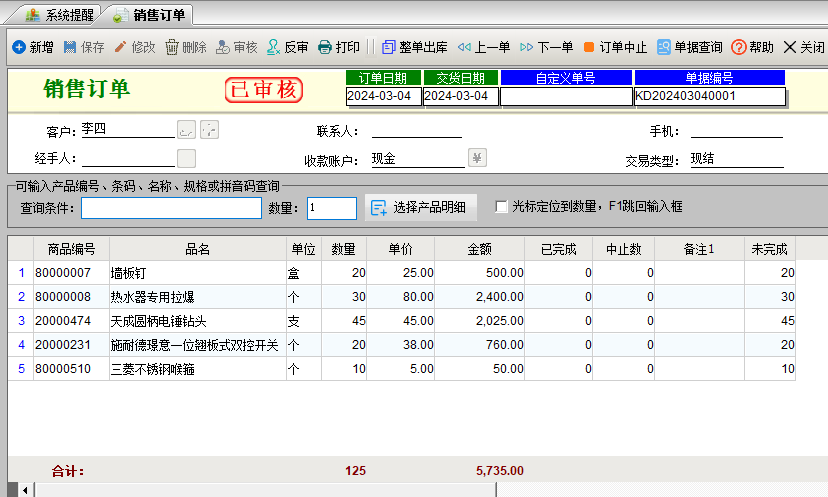Image resolution: width=828 pixels, height=497 pixels.
Task: Click the 数量 quantity input box
Action: click(331, 208)
